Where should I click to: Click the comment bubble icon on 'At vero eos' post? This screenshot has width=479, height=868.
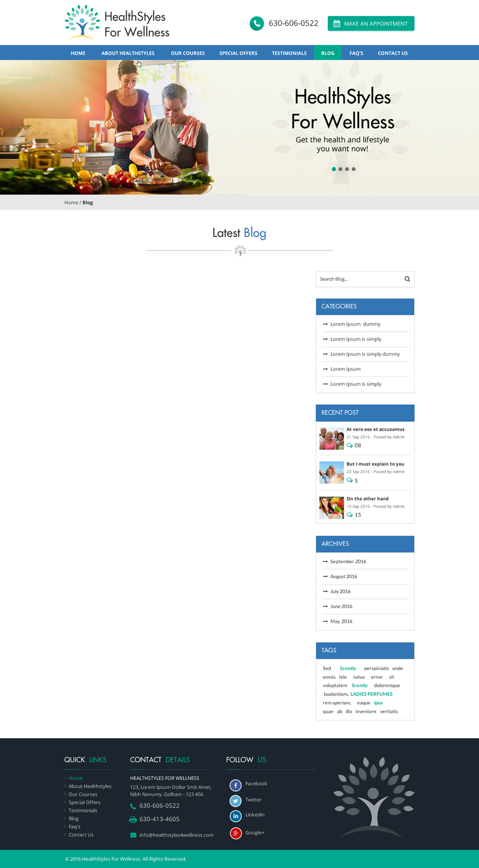[x=348, y=446]
